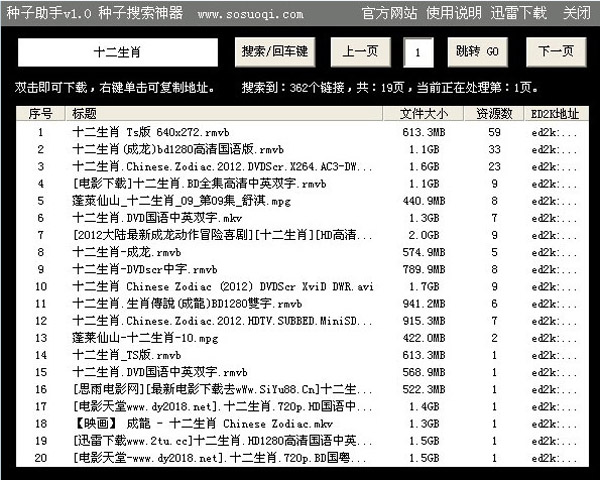Sort by the 文件大小 column header
Image resolution: width=600 pixels, height=480 pixels.
pyautogui.click(x=424, y=114)
